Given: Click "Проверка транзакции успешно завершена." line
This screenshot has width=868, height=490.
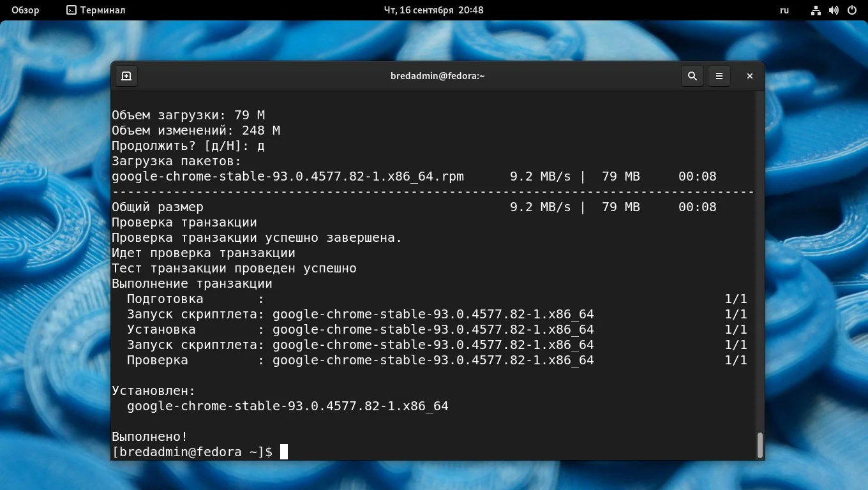Looking at the screenshot, I should click(257, 237).
